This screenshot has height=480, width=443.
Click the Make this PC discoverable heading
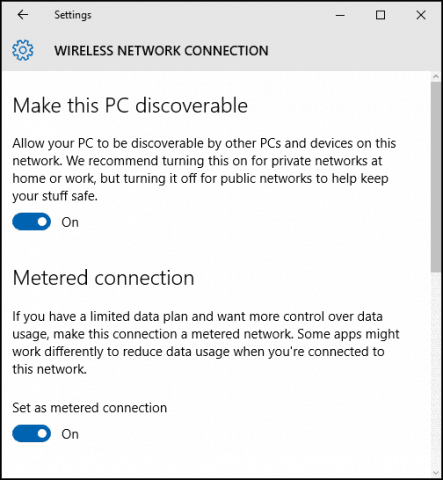pos(130,106)
